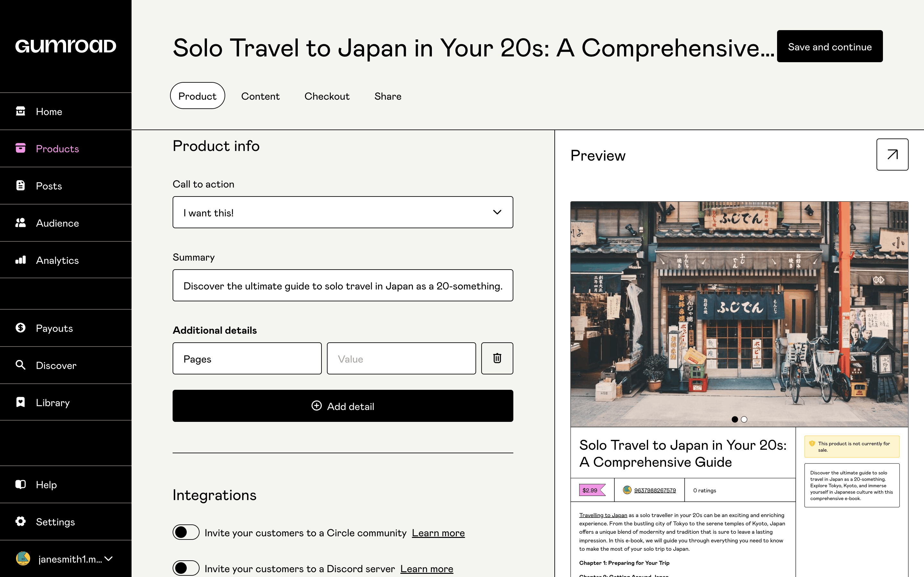Click the Value input field

pos(401,359)
